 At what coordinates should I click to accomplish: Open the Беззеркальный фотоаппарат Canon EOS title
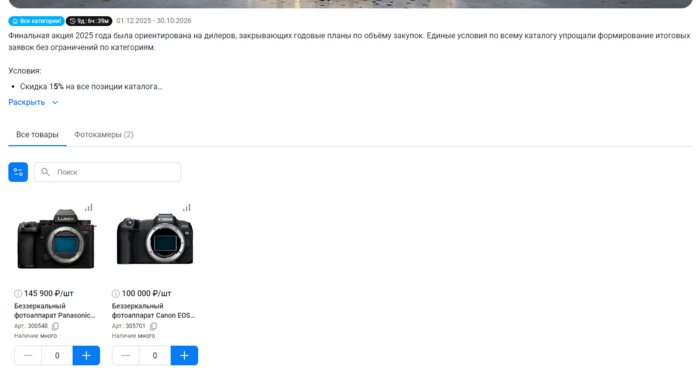point(153,311)
